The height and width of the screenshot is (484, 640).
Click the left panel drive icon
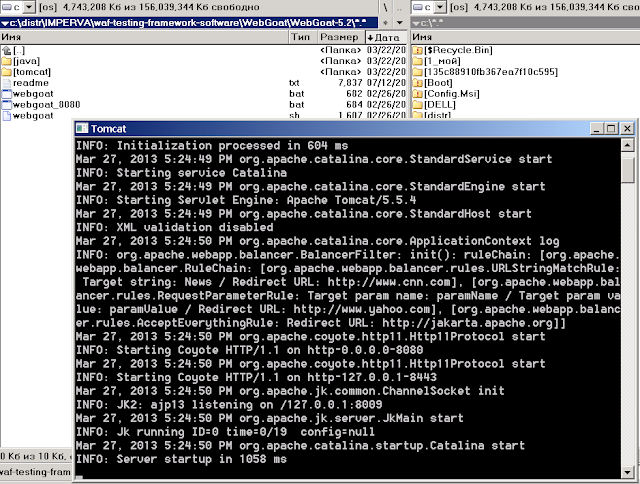[x=6, y=7]
